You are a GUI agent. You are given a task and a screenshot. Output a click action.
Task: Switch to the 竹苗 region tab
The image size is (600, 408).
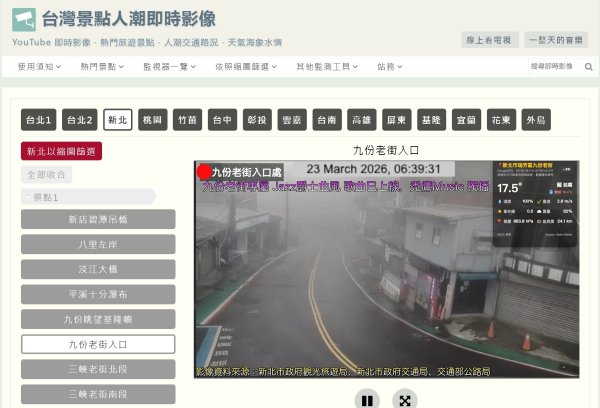[188, 120]
